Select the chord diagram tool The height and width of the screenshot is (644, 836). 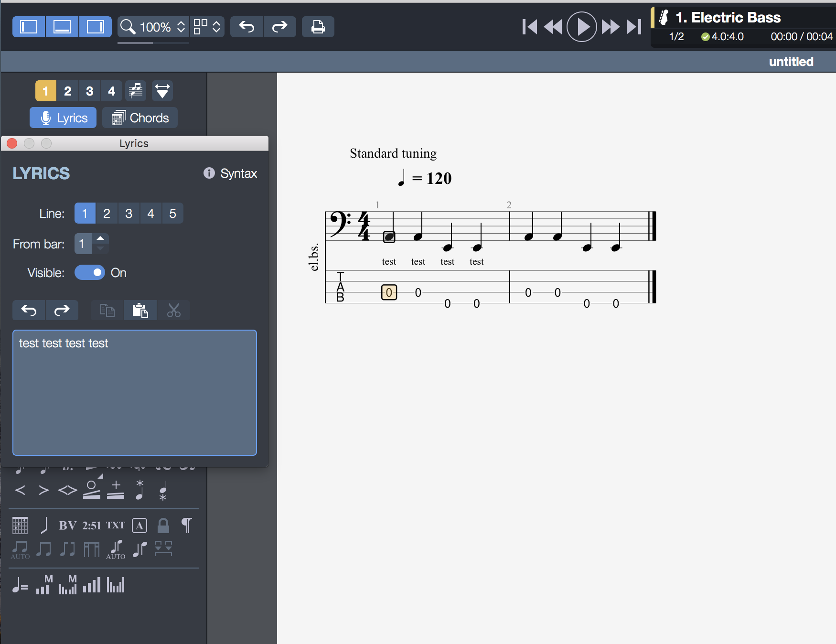click(x=20, y=525)
